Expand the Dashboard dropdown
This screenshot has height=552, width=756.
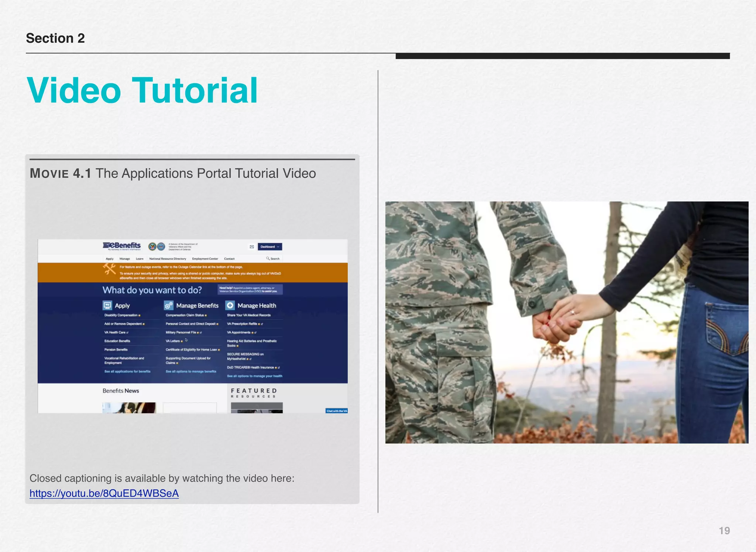tap(270, 247)
